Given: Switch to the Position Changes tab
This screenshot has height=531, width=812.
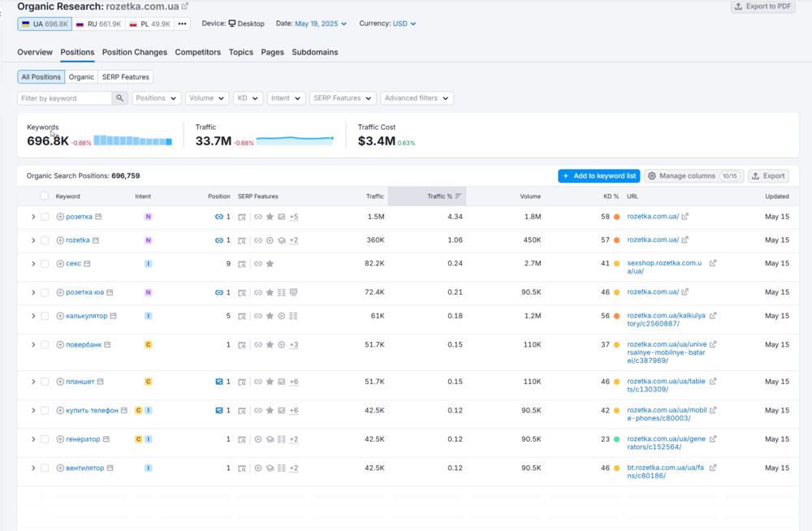Looking at the screenshot, I should 135,52.
